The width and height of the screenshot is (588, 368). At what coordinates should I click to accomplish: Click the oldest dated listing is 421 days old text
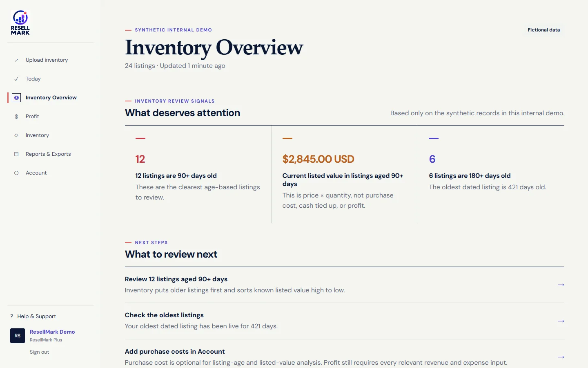488,187
